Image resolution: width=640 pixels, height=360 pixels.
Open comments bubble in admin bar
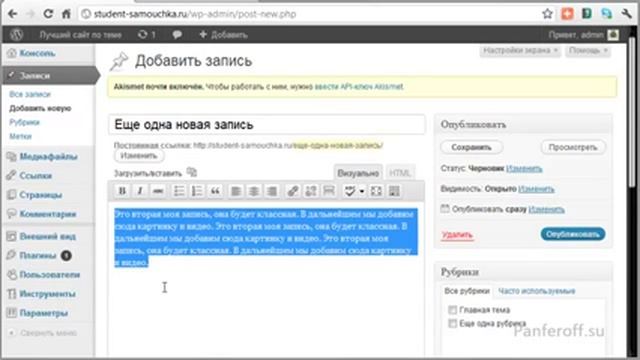(177, 35)
